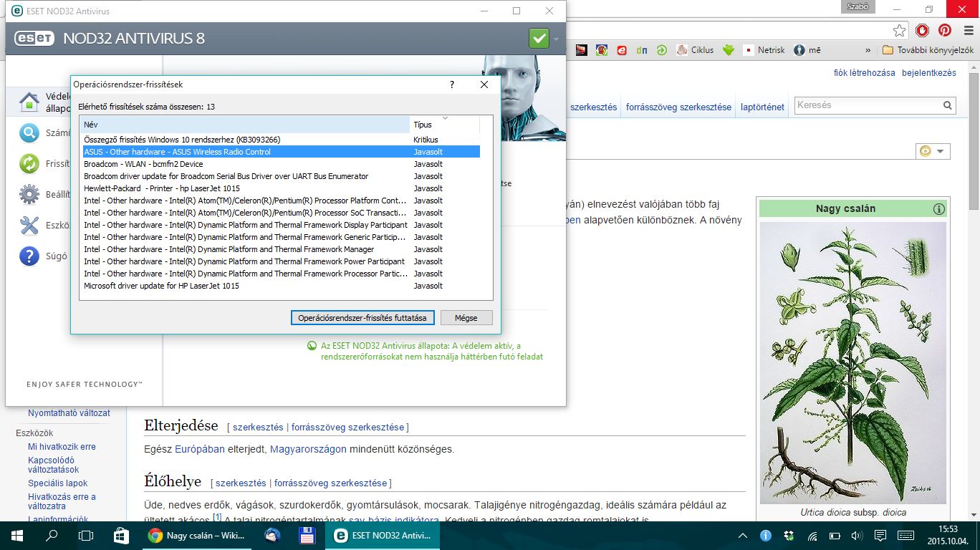Open 'További könyvjelzők' bookmarks folder
This screenshot has height=550, width=980.
(928, 50)
